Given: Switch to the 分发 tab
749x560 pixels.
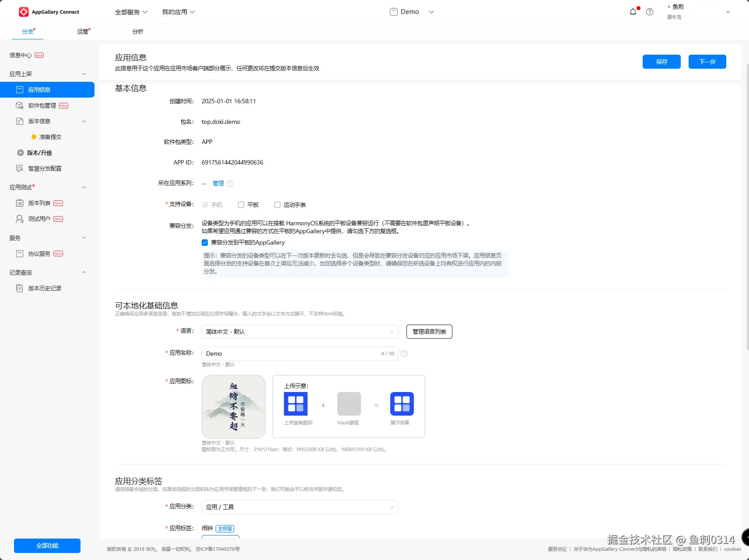Looking at the screenshot, I should 28,31.
